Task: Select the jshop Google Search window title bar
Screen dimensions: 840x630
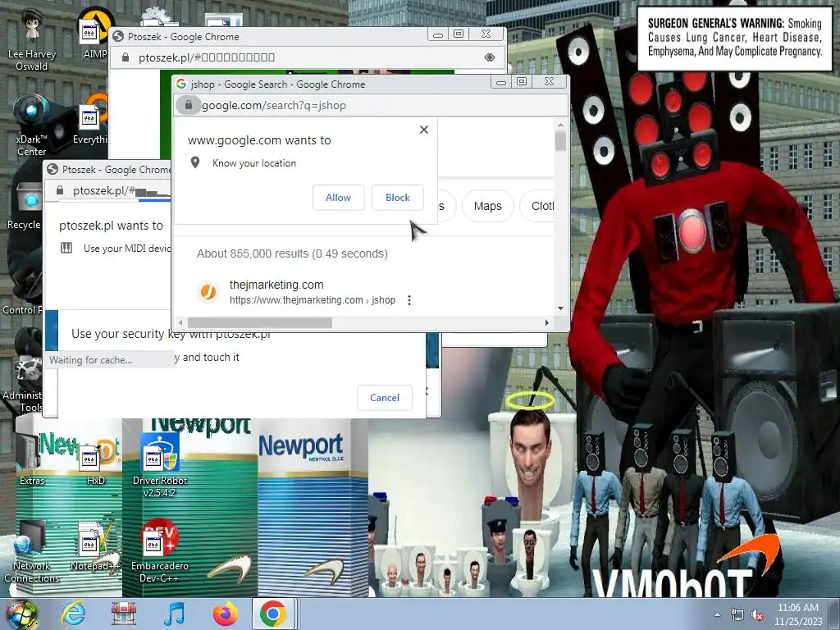Action: [x=332, y=84]
